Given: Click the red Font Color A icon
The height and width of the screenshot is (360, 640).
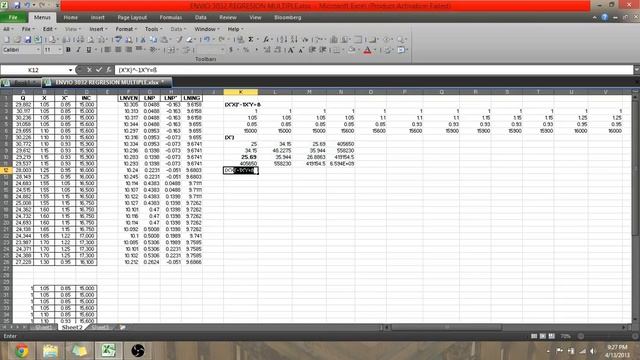Looking at the screenshot, I should coord(367,50).
